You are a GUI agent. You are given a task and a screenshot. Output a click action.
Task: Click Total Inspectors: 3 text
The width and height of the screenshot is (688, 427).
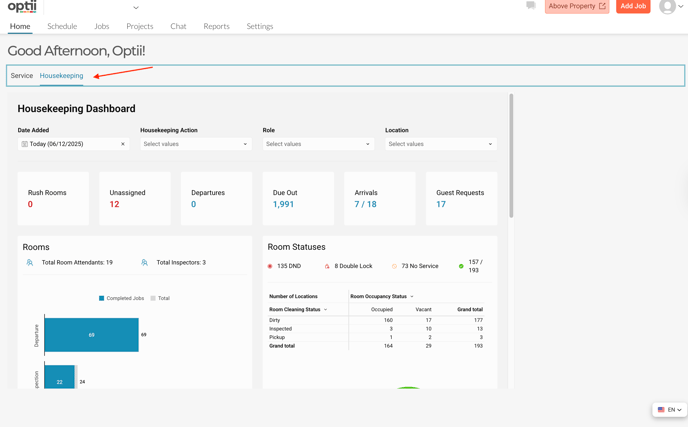(181, 262)
